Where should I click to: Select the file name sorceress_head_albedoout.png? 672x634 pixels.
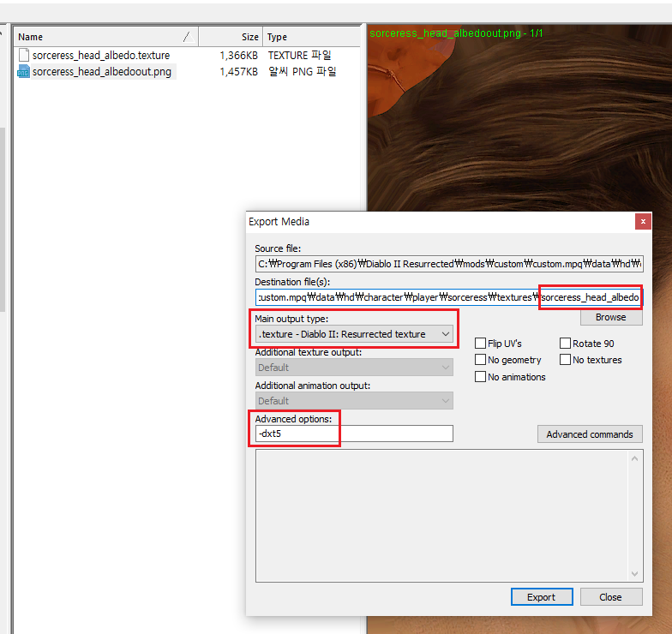(102, 72)
